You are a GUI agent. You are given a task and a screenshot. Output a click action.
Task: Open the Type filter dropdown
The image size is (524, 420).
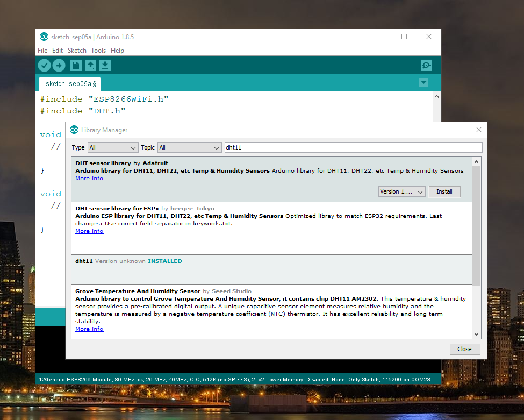(x=113, y=147)
